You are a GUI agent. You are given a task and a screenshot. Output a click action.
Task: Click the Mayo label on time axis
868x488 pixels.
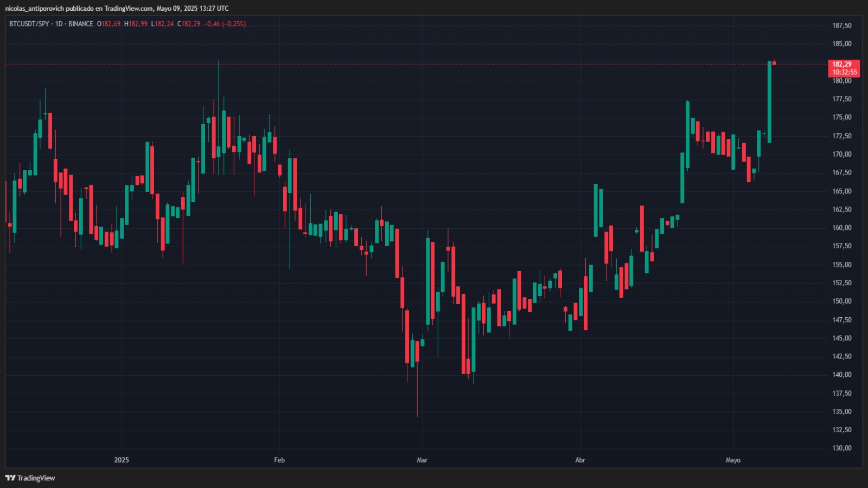[x=733, y=460]
